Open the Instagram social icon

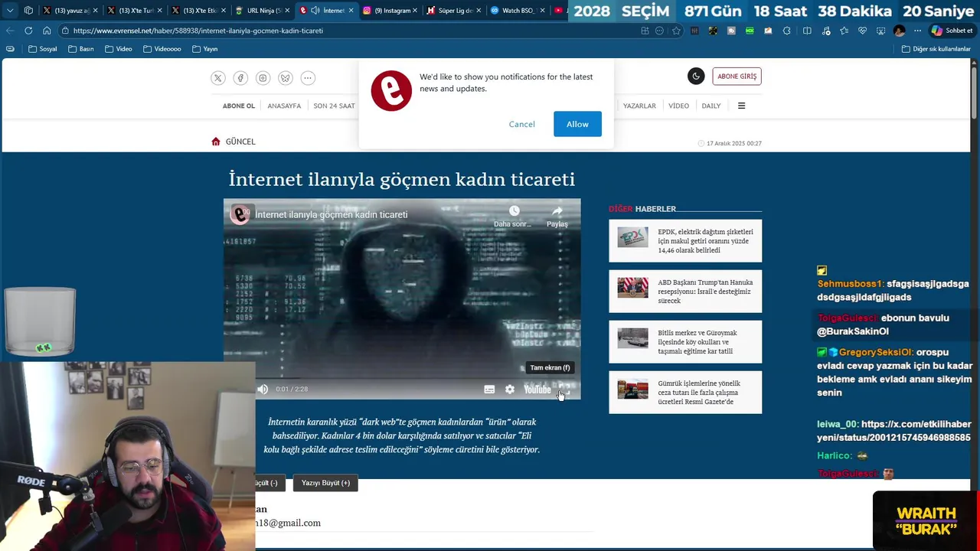coord(263,78)
